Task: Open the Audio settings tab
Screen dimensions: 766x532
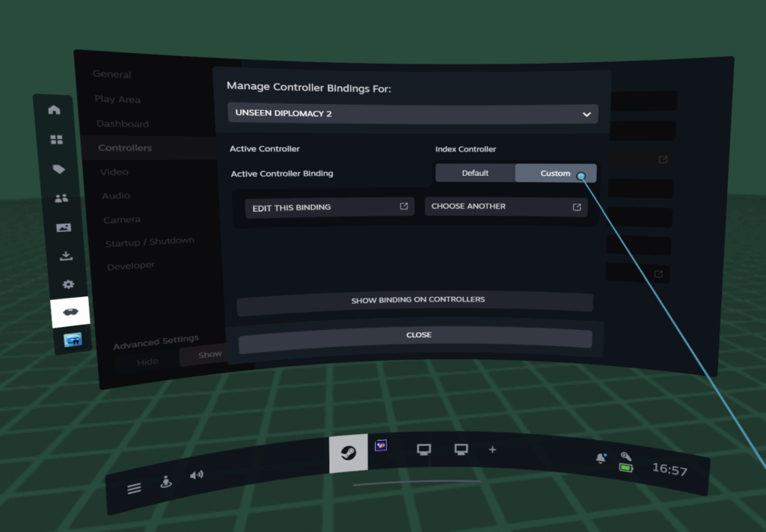Action: (x=116, y=196)
